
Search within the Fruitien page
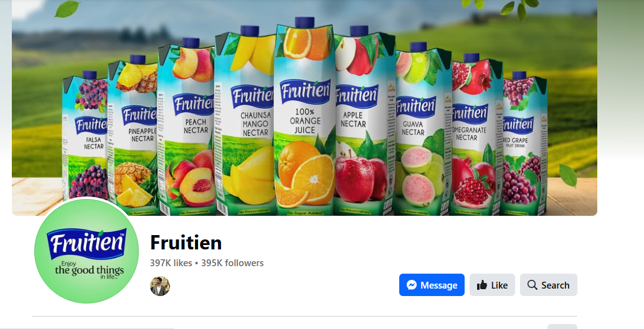click(x=548, y=285)
